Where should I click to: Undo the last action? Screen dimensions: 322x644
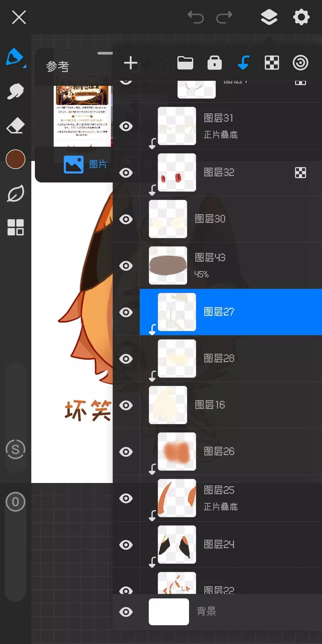[196, 17]
